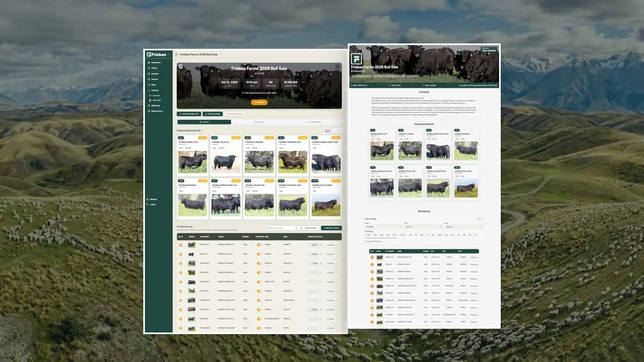Switch to the middle tab beside Animals
The height and width of the screenshot is (362, 644).
pyautogui.click(x=259, y=122)
